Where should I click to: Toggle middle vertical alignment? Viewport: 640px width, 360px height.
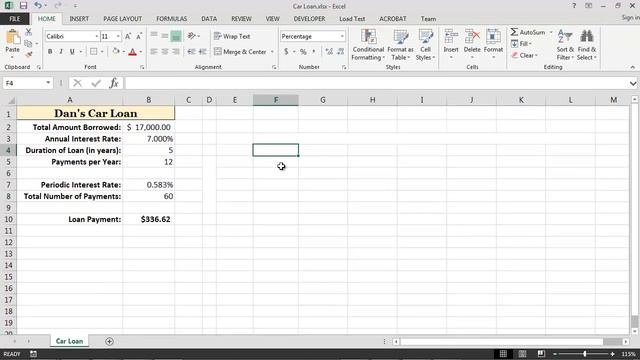tap(165, 36)
